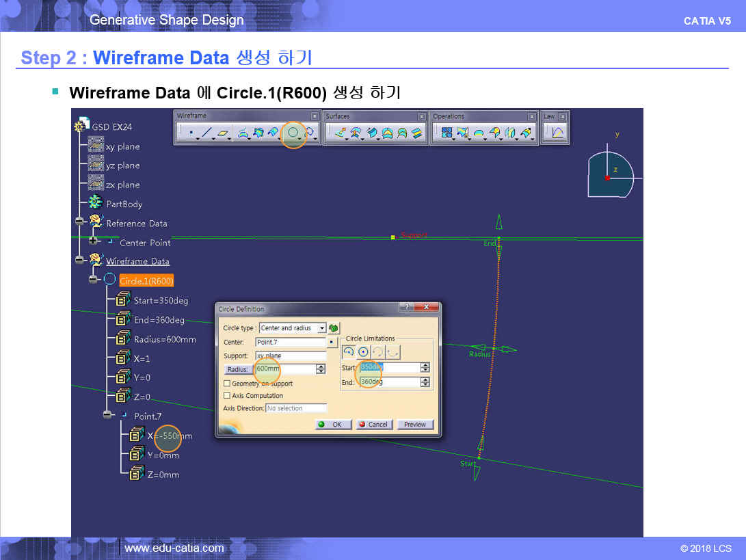Select the Circle tool in Wireframe toolbar
Screen dimensions: 746x560
[x=293, y=133]
